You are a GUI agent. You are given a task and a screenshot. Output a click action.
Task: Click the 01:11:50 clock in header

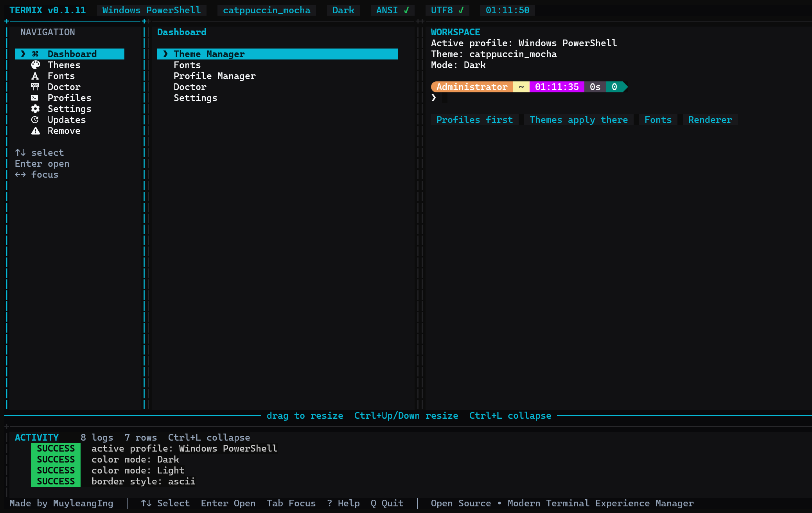507,10
